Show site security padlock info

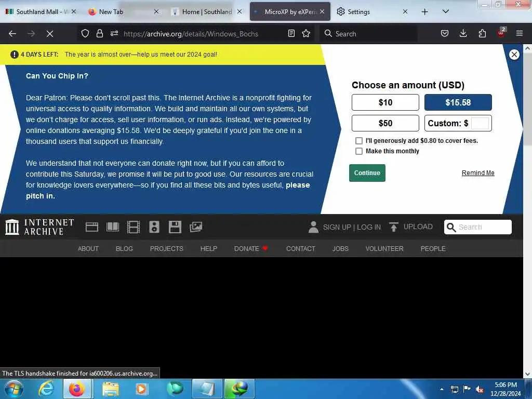pos(99,34)
